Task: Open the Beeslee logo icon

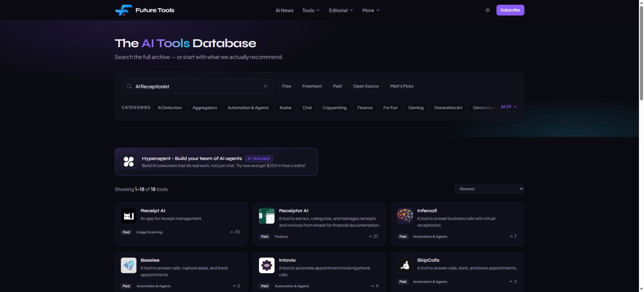Action: click(129, 265)
